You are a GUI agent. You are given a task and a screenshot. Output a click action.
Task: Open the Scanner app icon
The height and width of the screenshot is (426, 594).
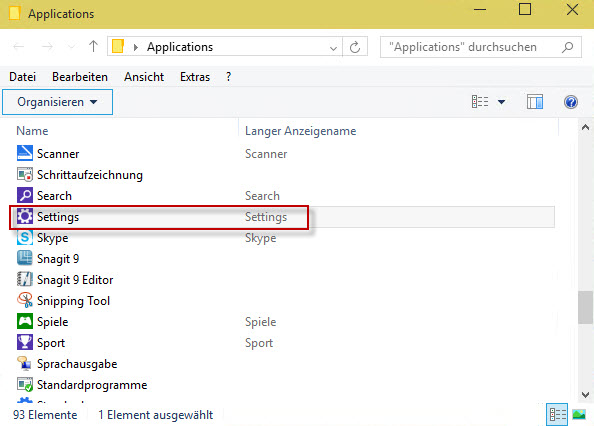(x=25, y=153)
